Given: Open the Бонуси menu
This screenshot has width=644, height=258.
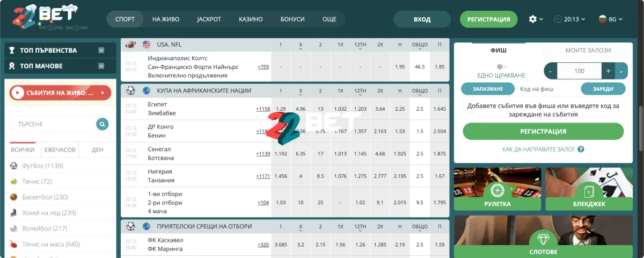Looking at the screenshot, I should [x=292, y=19].
